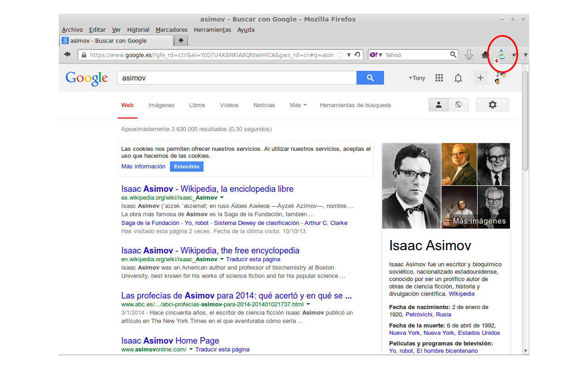Expand the Más search category dropdown

pos(298,105)
